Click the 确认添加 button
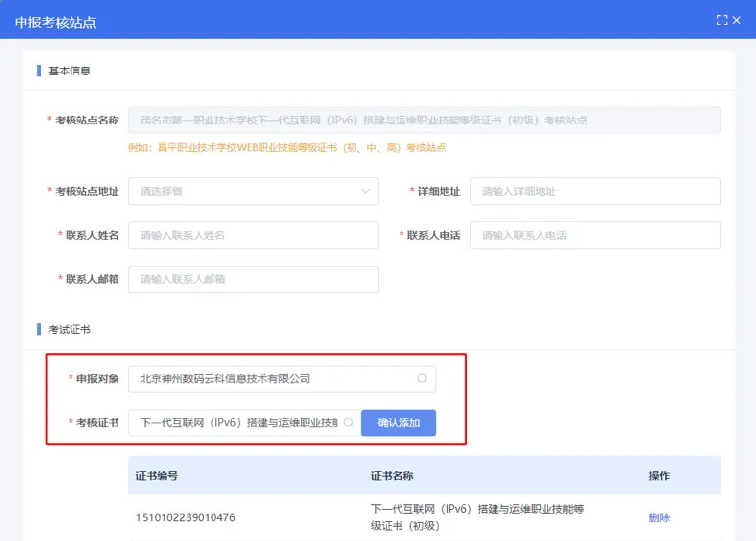The width and height of the screenshot is (756, 541). coord(399,422)
